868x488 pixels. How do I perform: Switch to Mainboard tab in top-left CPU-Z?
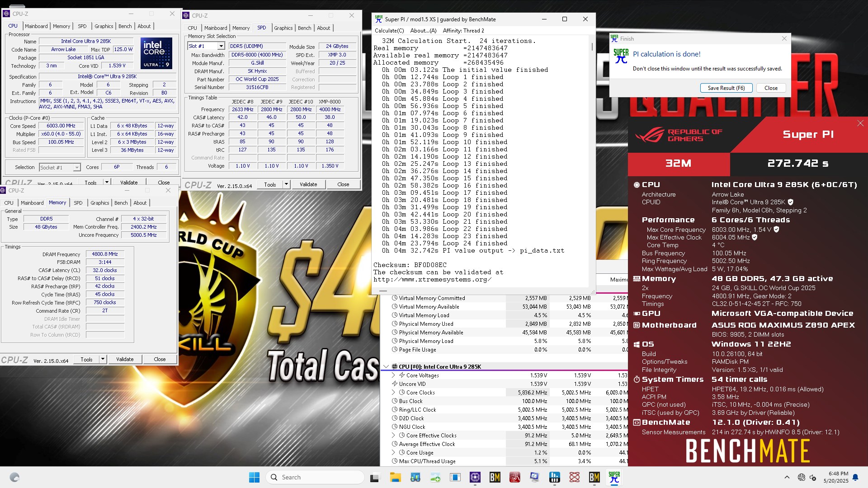pyautogui.click(x=36, y=26)
